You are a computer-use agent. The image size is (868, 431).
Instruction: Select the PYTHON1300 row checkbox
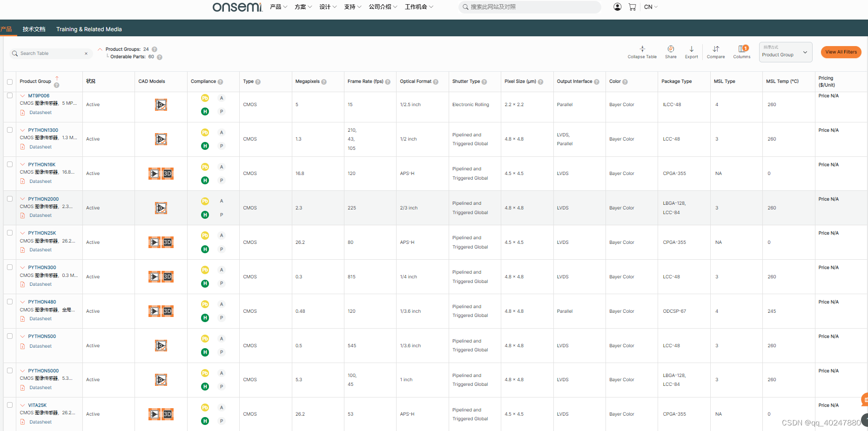click(10, 130)
